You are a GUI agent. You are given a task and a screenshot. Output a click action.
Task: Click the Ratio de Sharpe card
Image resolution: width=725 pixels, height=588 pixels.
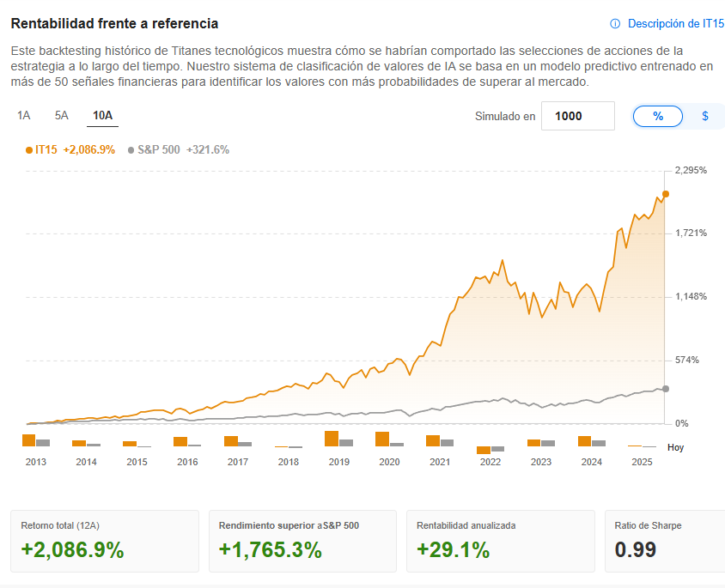point(665,541)
